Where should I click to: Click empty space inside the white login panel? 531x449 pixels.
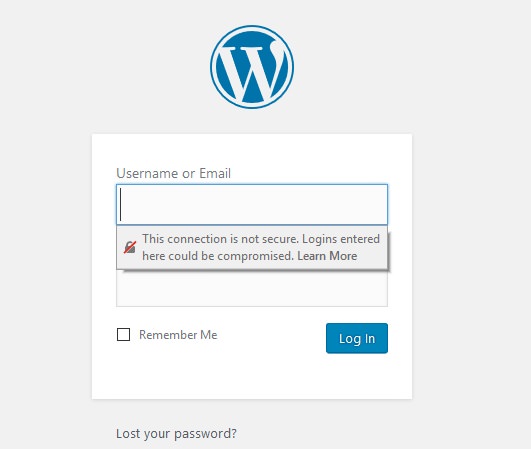click(252, 376)
